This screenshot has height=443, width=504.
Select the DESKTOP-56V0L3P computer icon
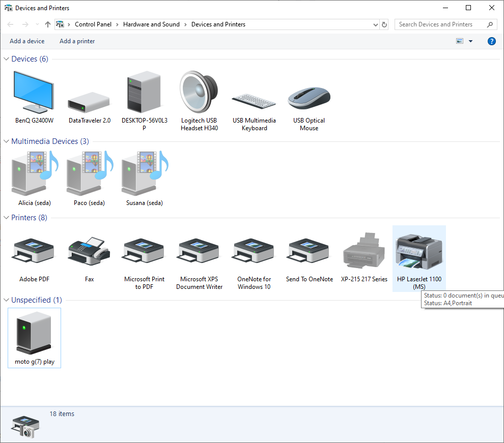[x=144, y=92]
